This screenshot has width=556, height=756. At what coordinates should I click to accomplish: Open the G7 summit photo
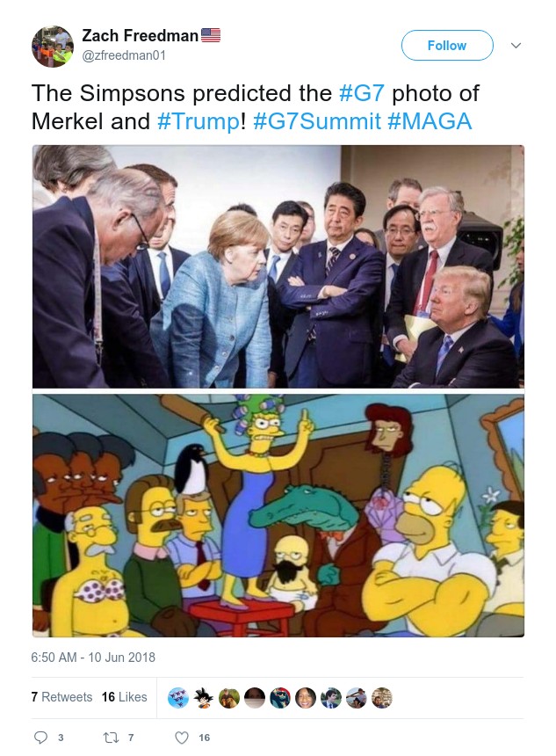278,266
